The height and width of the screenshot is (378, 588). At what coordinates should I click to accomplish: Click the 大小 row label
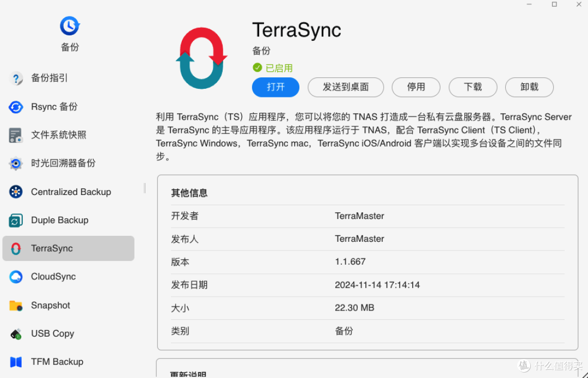coord(180,308)
